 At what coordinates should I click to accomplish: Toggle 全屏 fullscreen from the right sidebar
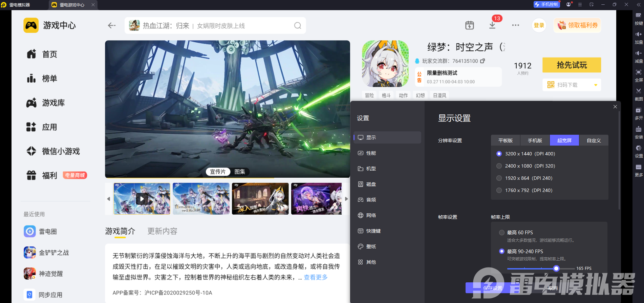coord(638,75)
